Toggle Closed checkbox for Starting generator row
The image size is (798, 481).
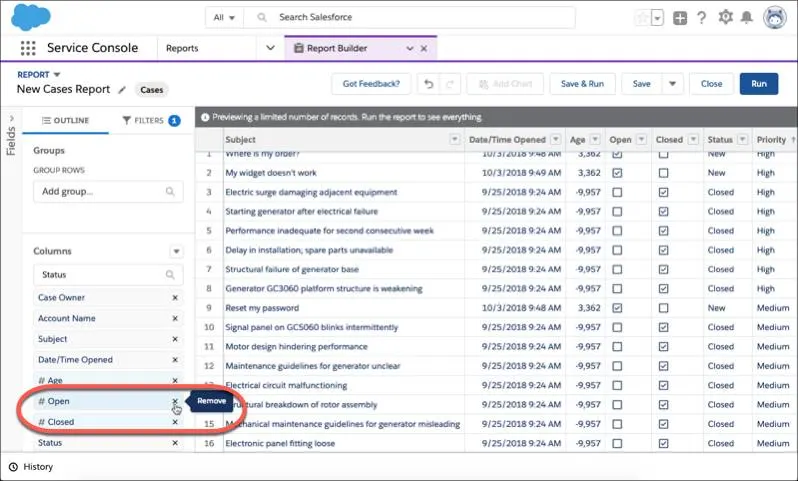[664, 212]
